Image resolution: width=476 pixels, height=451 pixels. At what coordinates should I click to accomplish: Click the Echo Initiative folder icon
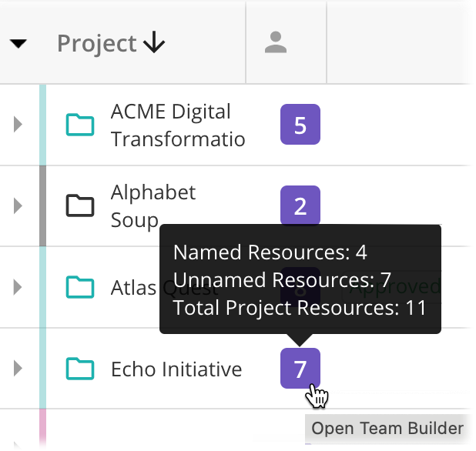click(79, 369)
